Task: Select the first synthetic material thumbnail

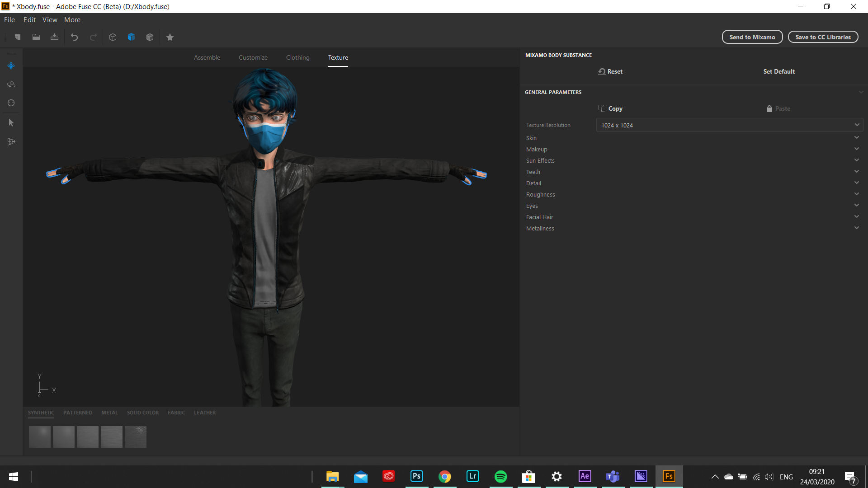Action: [x=40, y=437]
